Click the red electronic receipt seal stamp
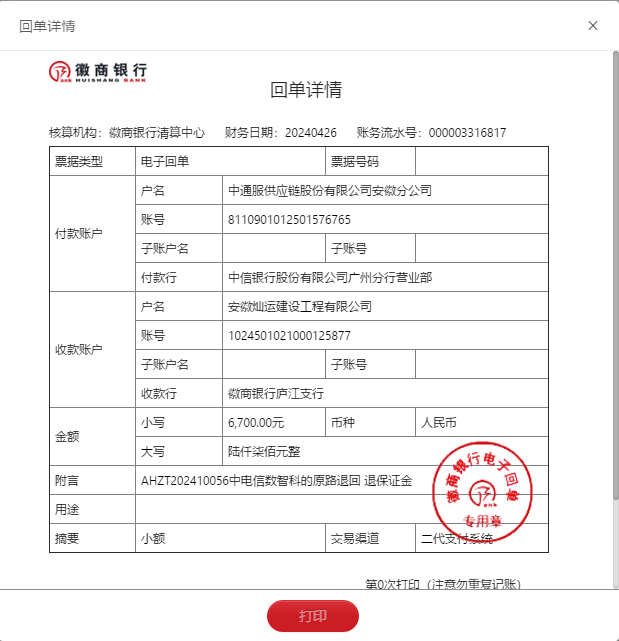This screenshot has width=619, height=641. [483, 487]
